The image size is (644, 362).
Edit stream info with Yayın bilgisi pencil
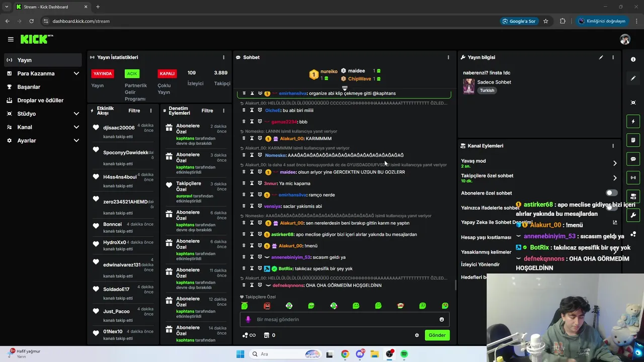click(x=601, y=57)
